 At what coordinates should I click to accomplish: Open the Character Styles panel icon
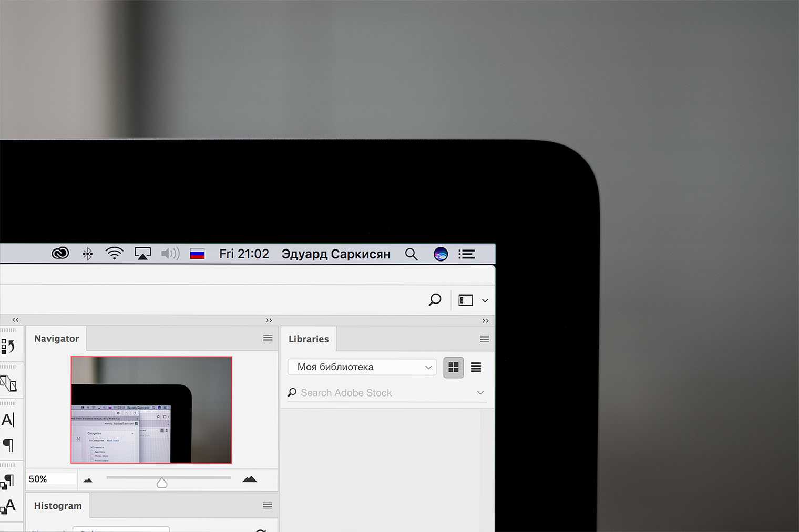click(x=8, y=506)
